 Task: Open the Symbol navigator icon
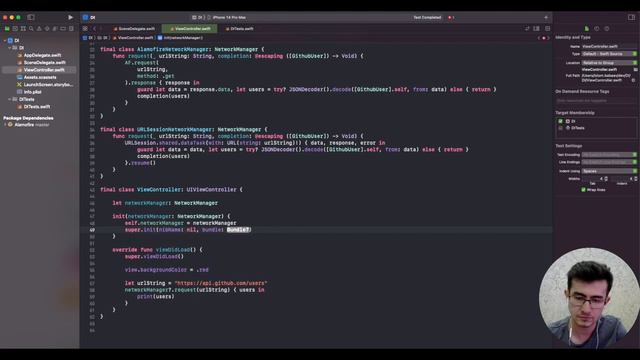23,29
